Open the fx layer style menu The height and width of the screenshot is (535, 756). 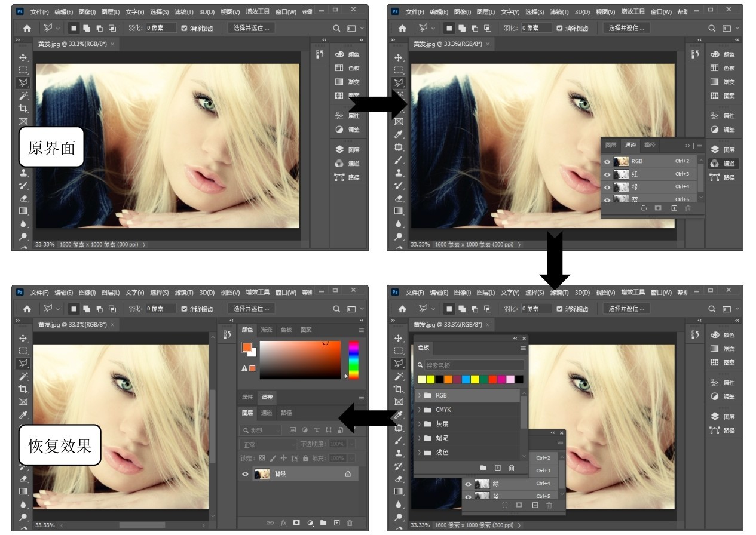coord(283,523)
